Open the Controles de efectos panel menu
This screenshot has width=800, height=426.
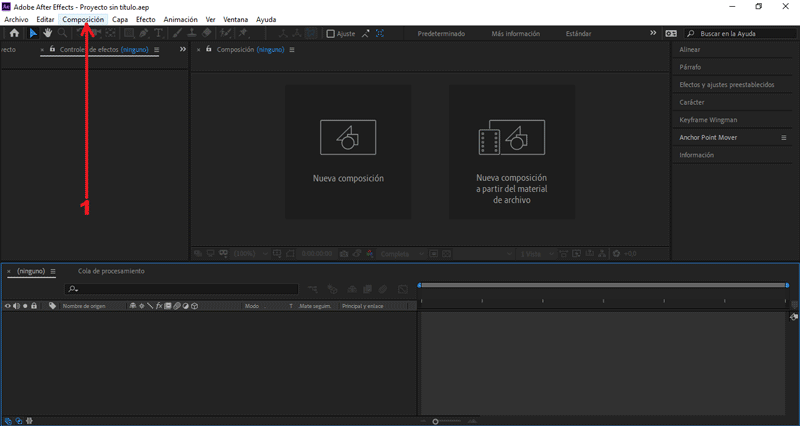point(157,49)
